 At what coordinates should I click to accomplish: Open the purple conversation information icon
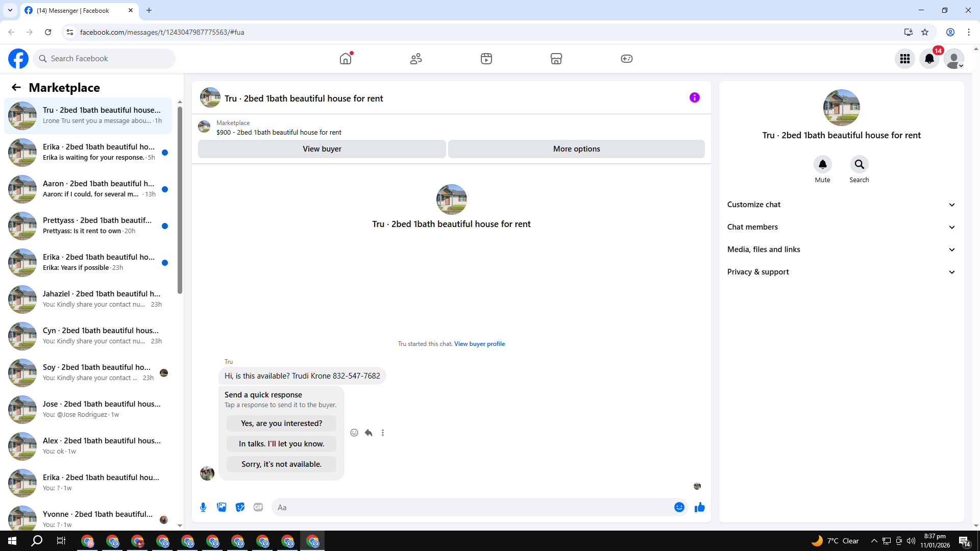pyautogui.click(x=695, y=97)
